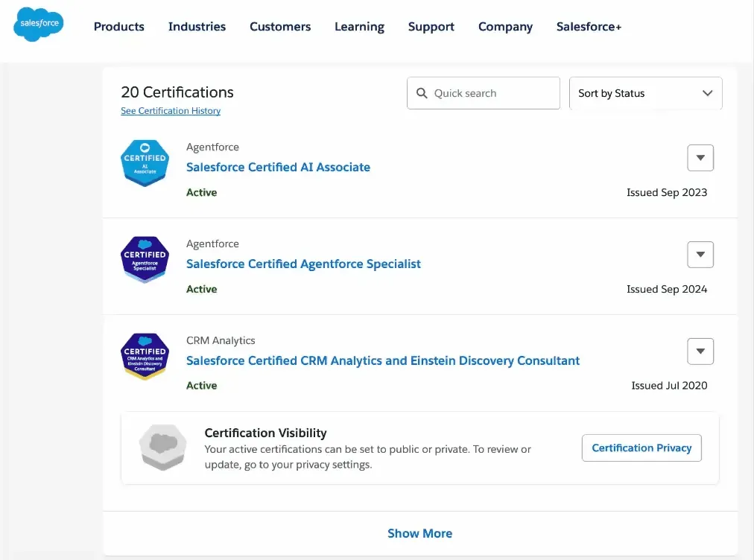
Task: Open the Products menu
Action: (118, 27)
